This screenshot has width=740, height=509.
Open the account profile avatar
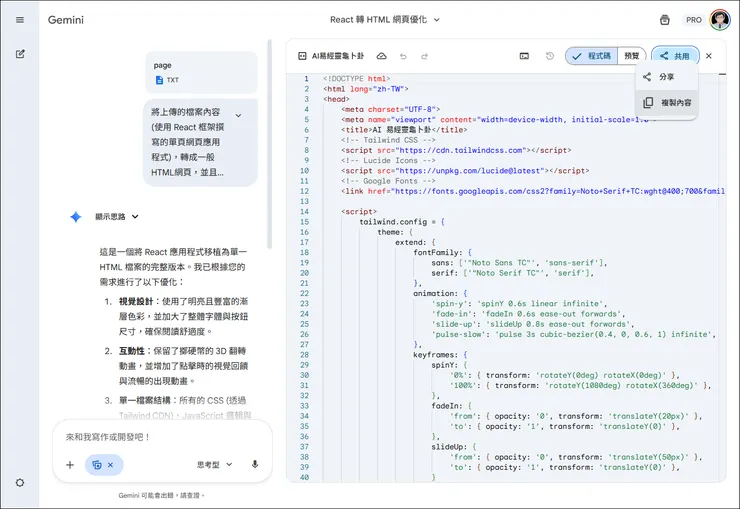(x=720, y=20)
